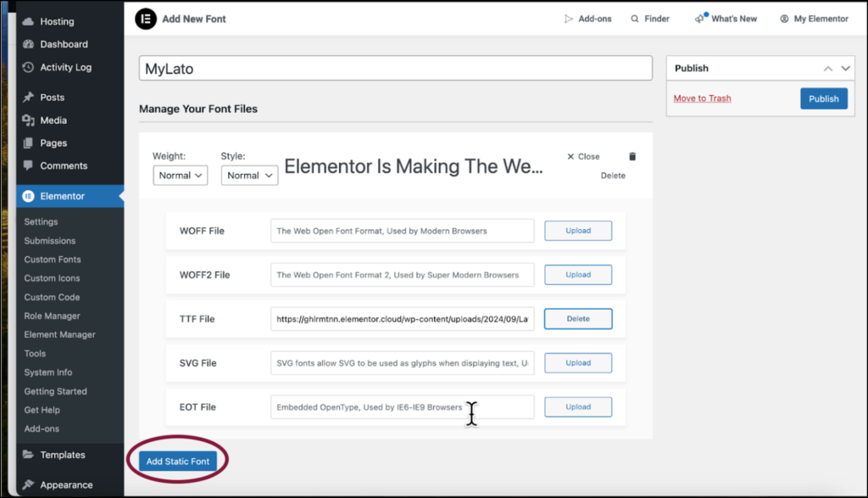Upload an SVG File
The image size is (868, 498).
pos(578,363)
